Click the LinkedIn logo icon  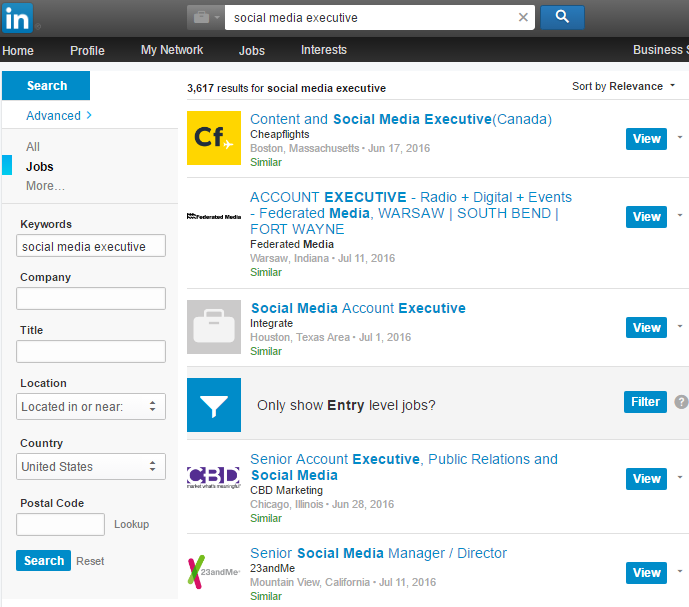point(17,18)
